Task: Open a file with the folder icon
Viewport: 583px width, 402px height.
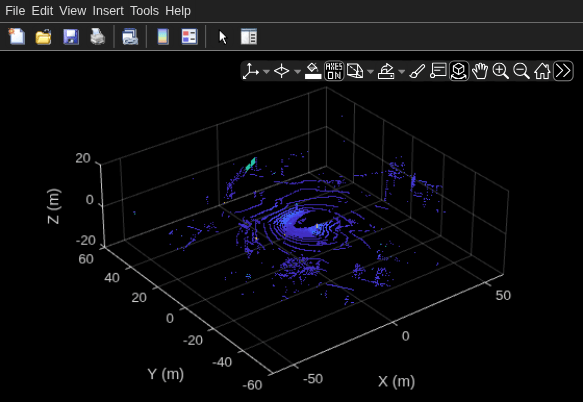Action: 43,37
